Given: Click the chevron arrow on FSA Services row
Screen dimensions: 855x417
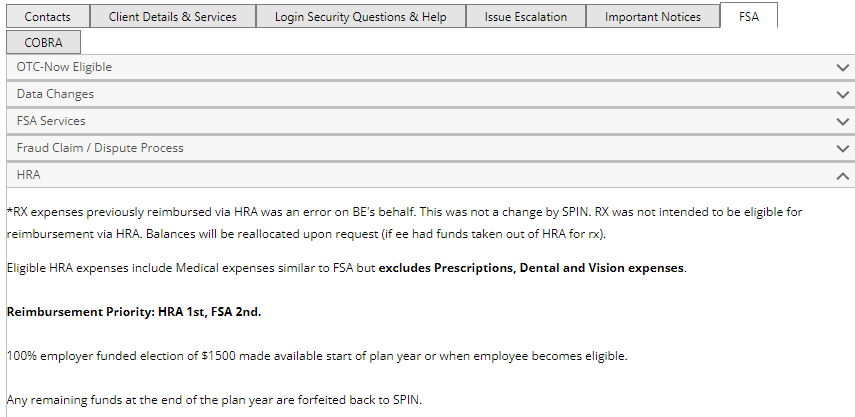Looking at the screenshot, I should point(842,122).
